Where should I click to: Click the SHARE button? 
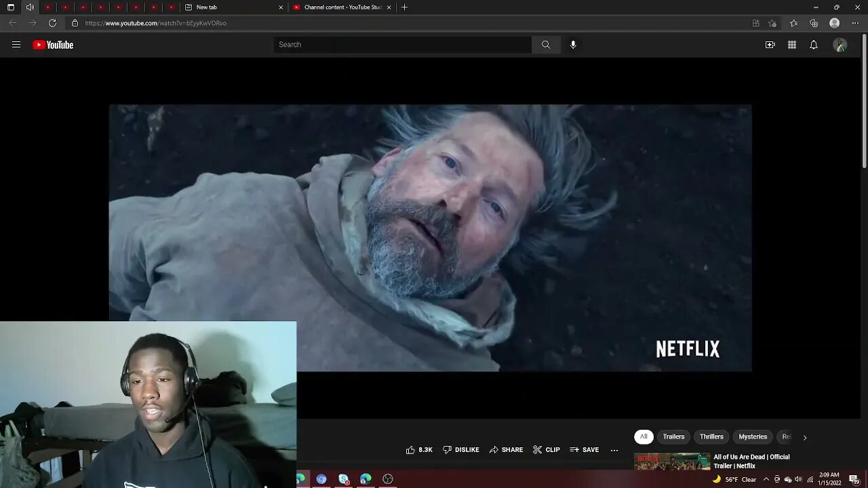pyautogui.click(x=506, y=449)
